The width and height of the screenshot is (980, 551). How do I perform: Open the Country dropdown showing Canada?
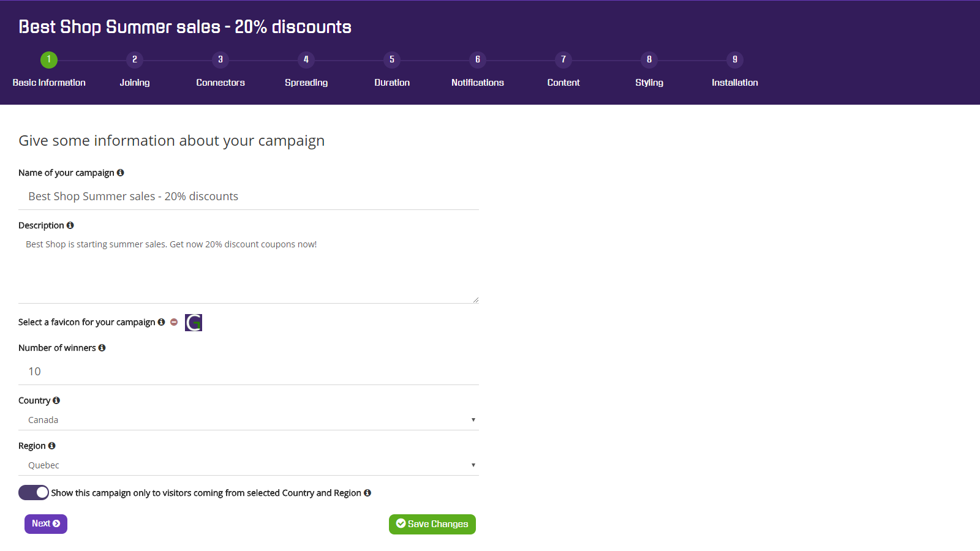249,420
